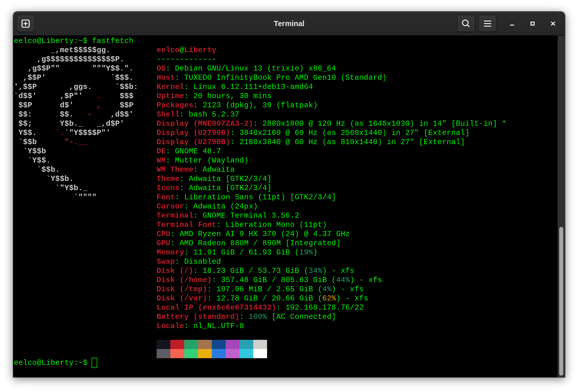Screen dimensions: 578x392
Task: Click the Terminal window title
Action: click(x=289, y=24)
